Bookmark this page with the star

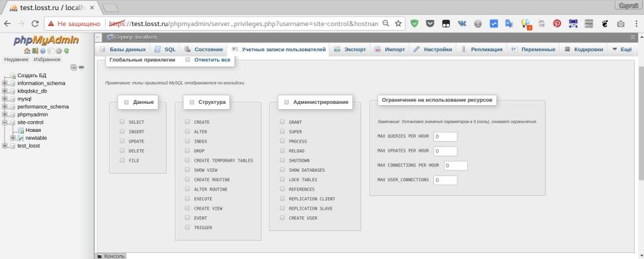pos(398,24)
